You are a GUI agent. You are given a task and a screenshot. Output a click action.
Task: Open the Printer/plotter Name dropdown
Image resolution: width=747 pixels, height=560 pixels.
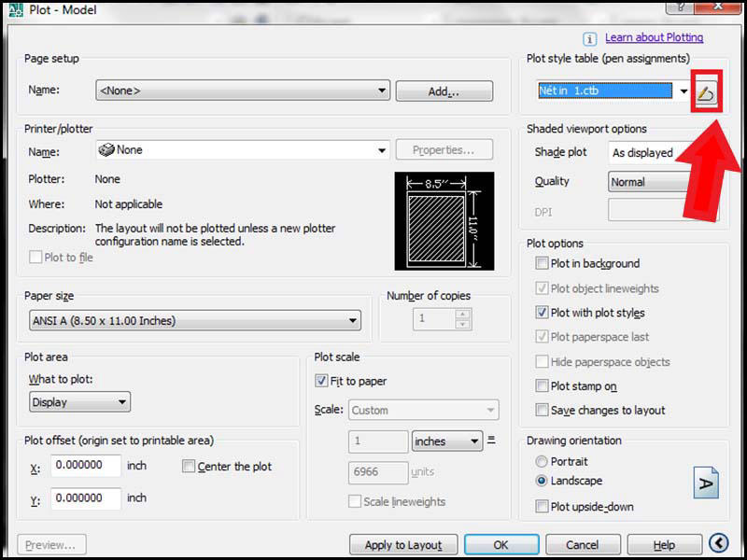(x=243, y=150)
